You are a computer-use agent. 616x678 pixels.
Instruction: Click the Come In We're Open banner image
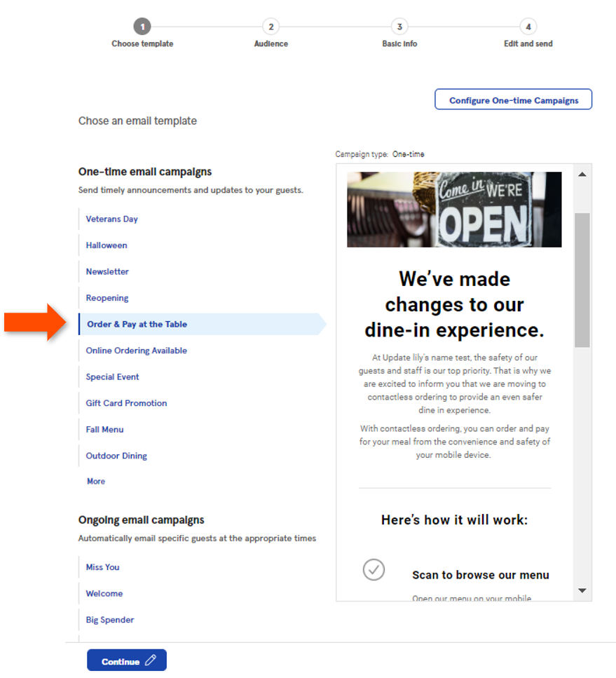coord(454,208)
